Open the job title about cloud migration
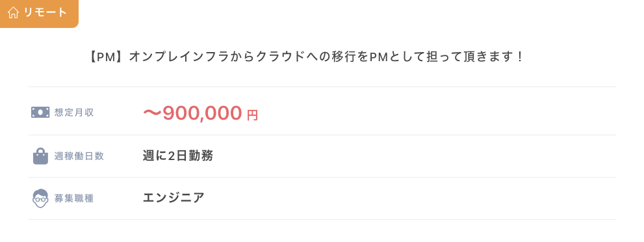The width and height of the screenshot is (644, 242). 306,57
